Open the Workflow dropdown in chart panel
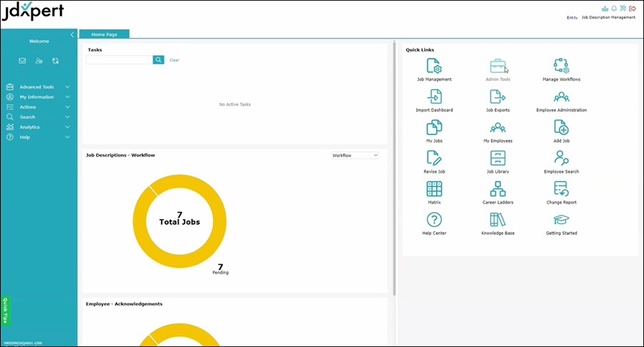The image size is (644, 347). [x=355, y=155]
